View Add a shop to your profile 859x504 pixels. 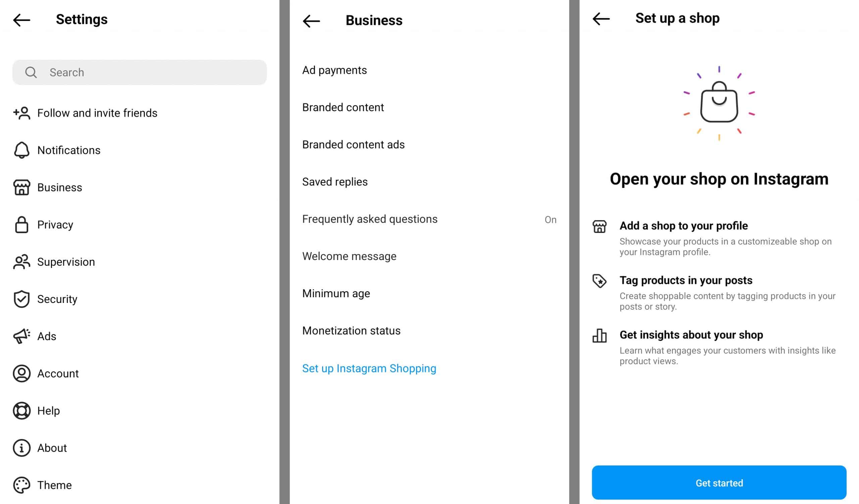click(x=685, y=226)
